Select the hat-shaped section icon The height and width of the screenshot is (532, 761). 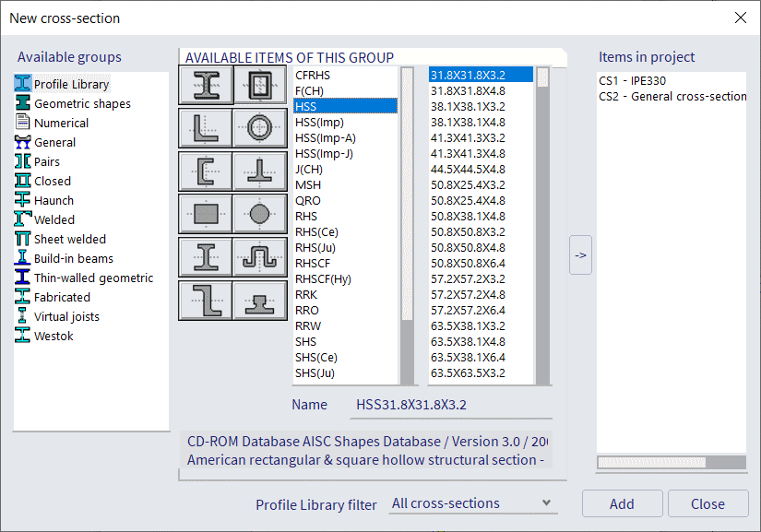click(259, 256)
